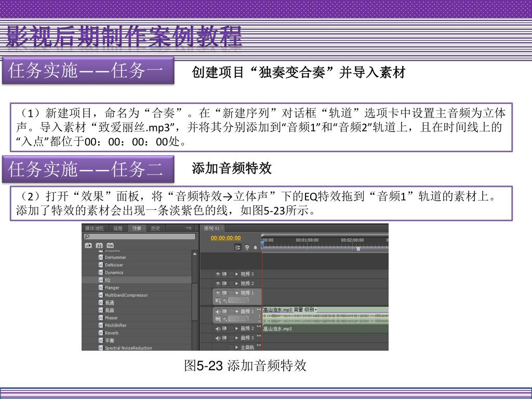Select the 低通 effect
Viewport: 532px width, 399px height.
click(x=110, y=303)
